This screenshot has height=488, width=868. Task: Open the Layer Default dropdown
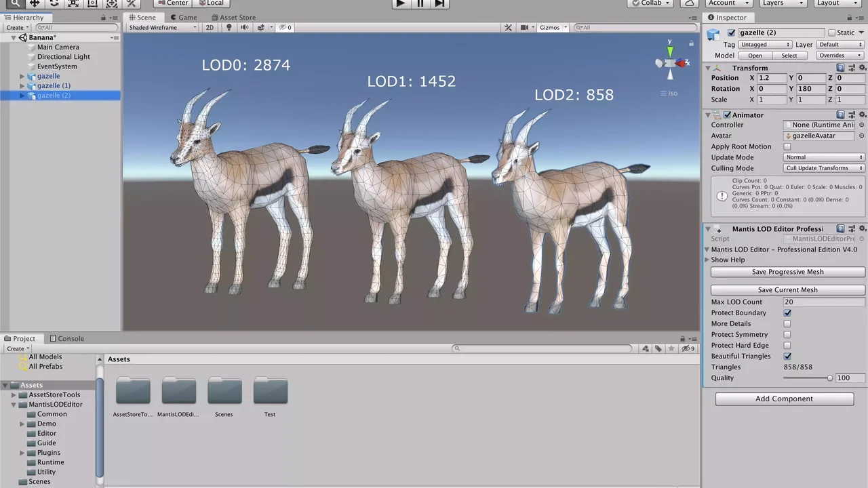coord(841,45)
